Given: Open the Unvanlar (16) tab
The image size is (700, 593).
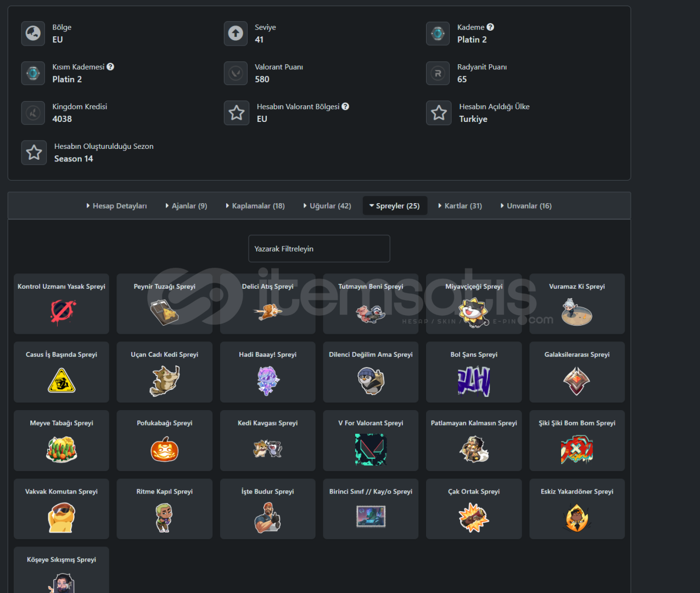Looking at the screenshot, I should click(x=526, y=206).
